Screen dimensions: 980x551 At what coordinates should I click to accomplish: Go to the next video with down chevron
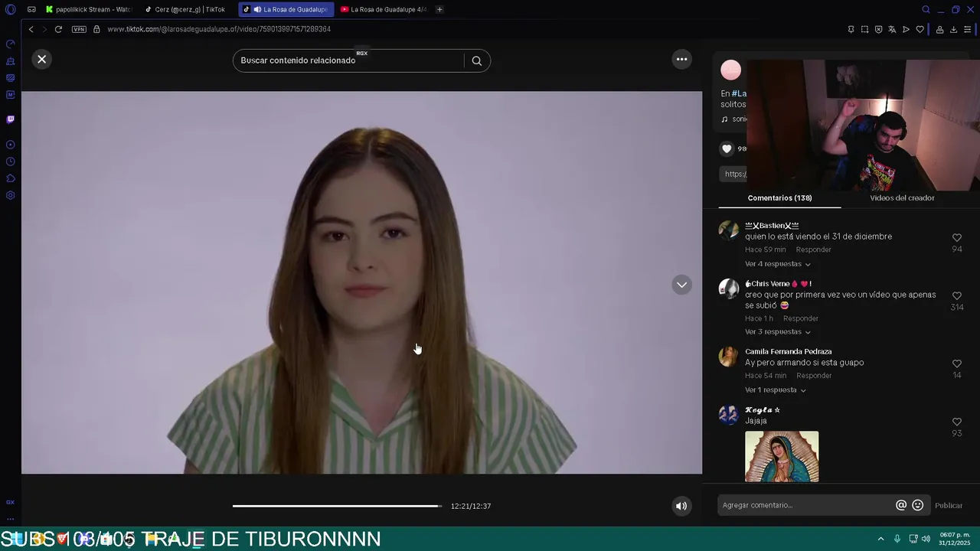click(681, 285)
